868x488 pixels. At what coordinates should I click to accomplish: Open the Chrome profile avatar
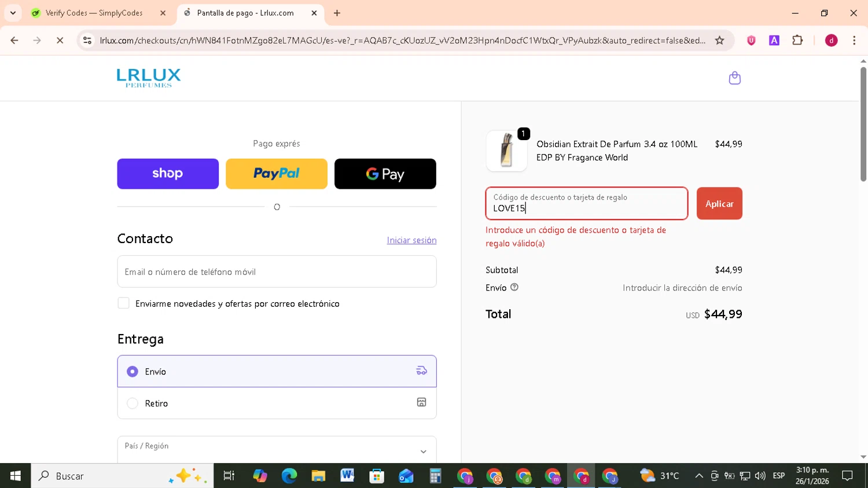[x=831, y=41]
